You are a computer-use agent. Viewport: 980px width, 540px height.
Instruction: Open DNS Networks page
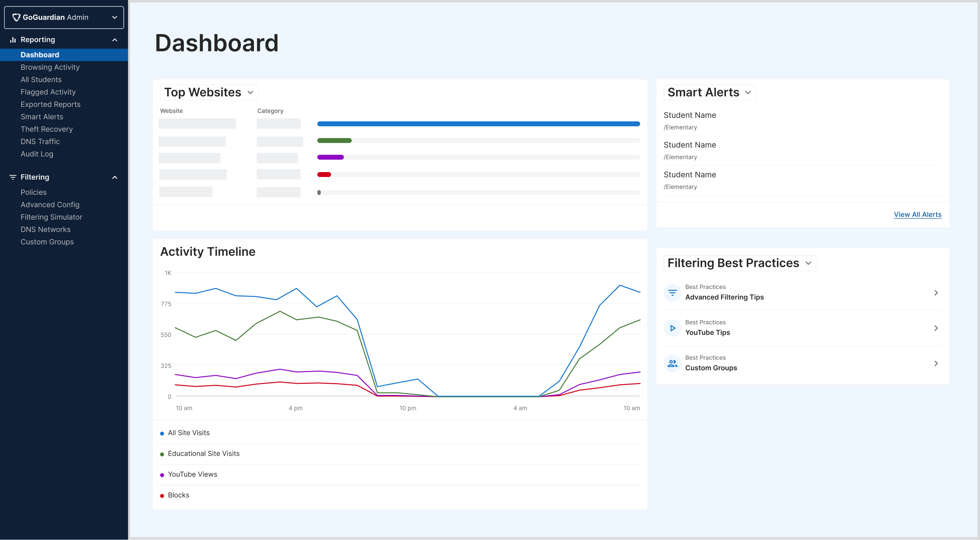pos(45,230)
